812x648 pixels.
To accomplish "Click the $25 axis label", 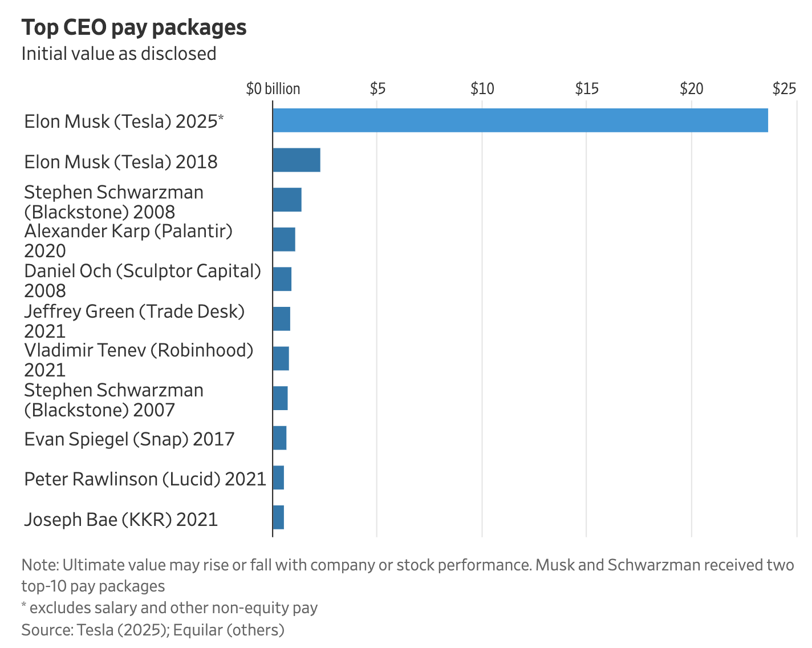I will (x=784, y=88).
